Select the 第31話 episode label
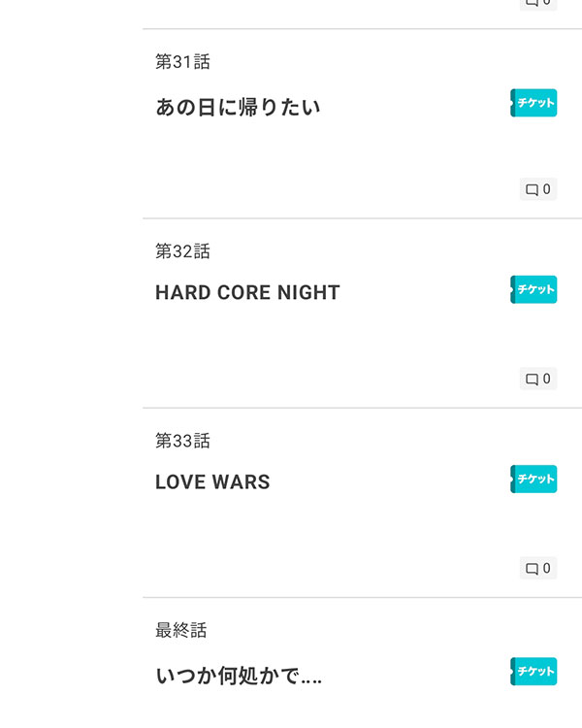Image resolution: width=582 pixels, height=728 pixels. tap(182, 62)
